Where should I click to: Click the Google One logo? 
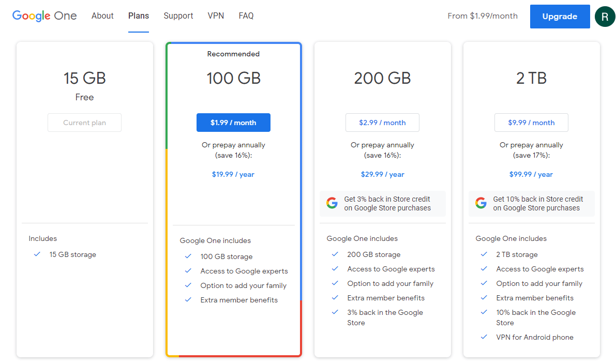click(x=44, y=16)
